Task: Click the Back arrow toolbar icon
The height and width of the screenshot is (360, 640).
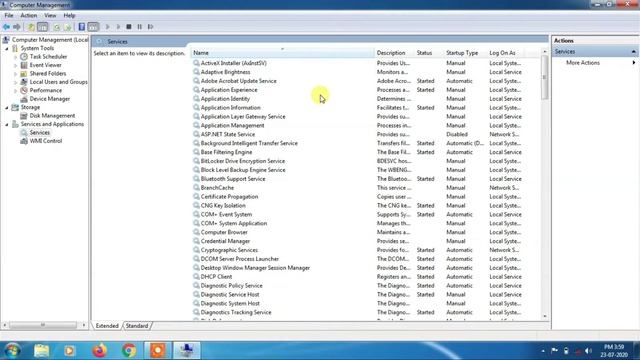Action: pyautogui.click(x=6, y=27)
